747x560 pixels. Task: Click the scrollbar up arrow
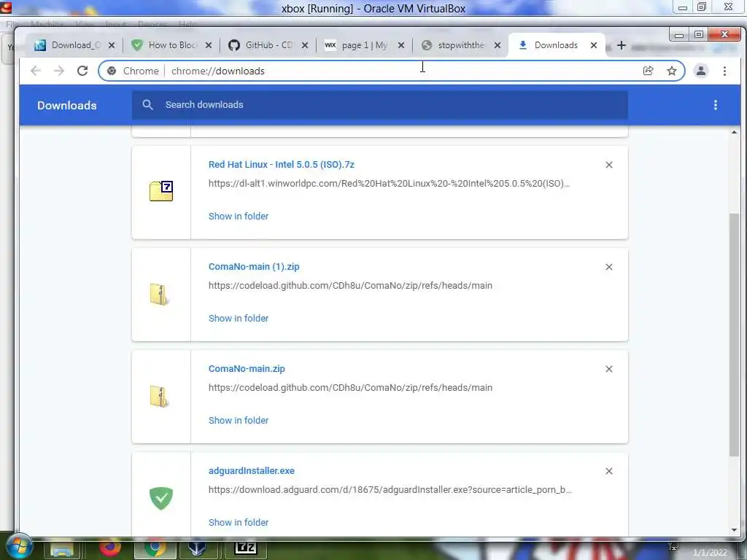(x=734, y=133)
